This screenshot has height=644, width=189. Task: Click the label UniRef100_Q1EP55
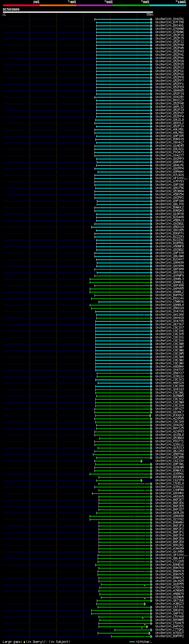[x=170, y=584]
